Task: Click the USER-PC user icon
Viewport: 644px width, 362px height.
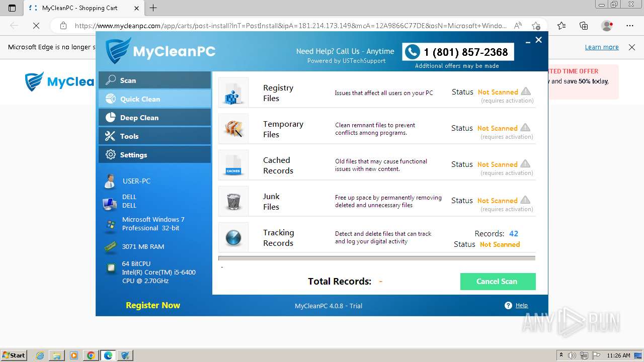Action: [x=109, y=182]
